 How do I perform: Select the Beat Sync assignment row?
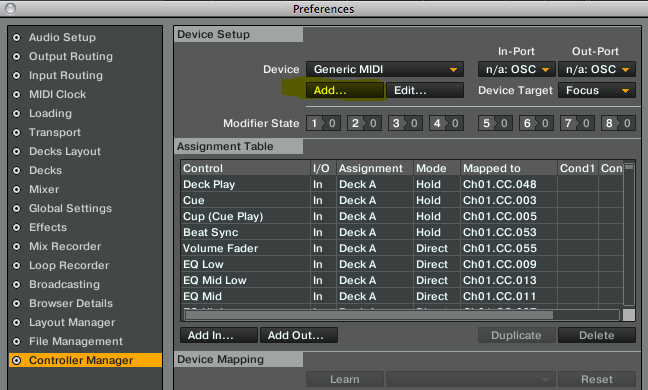click(x=402, y=232)
